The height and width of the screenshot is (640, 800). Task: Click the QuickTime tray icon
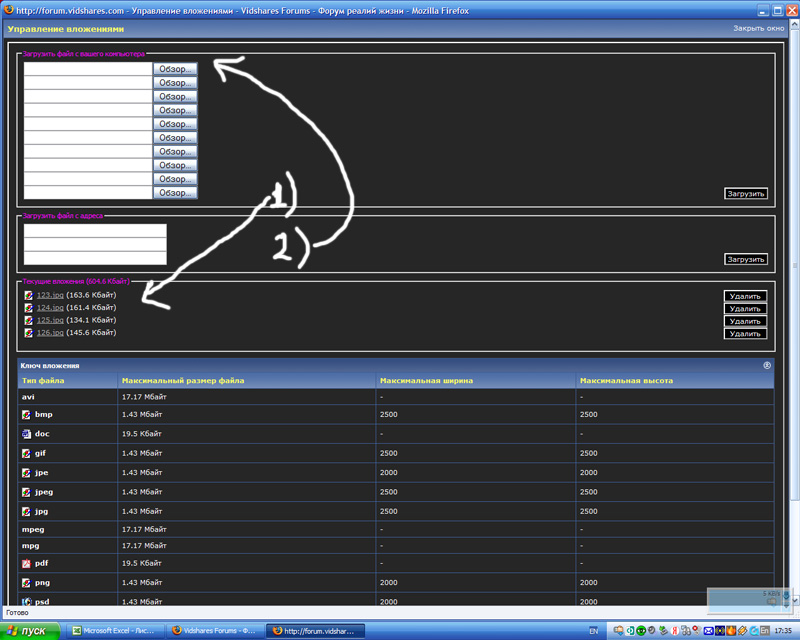coord(754,631)
